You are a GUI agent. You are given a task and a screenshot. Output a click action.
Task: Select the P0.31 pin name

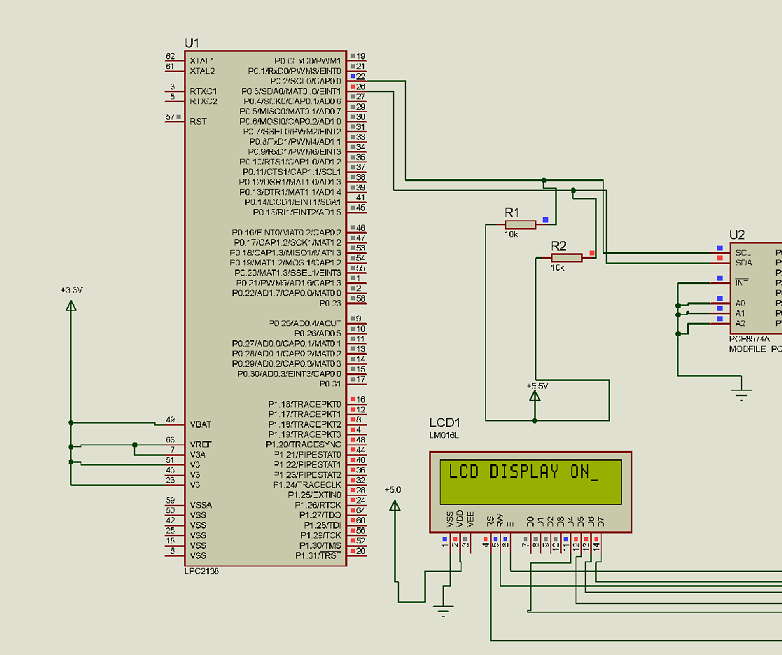[330, 384]
